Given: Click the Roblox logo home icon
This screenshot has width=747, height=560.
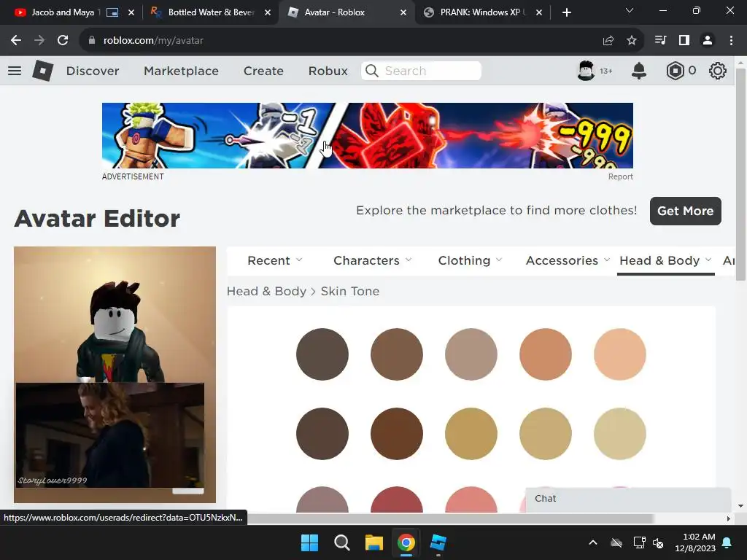Looking at the screenshot, I should coord(43,71).
